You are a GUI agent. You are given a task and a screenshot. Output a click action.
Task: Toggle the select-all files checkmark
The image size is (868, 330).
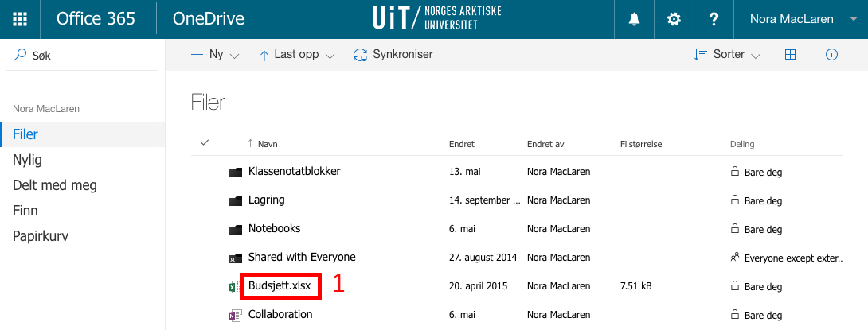click(205, 143)
